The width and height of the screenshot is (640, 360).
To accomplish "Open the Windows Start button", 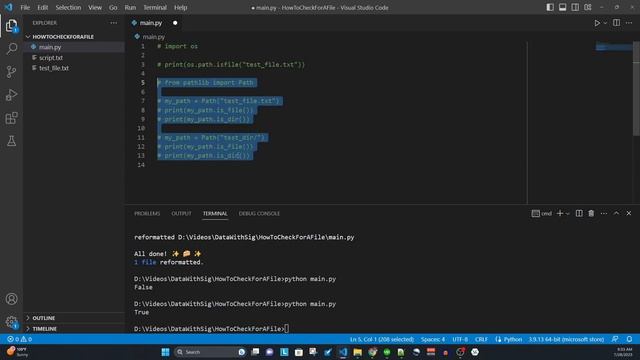I will click(x=165, y=352).
